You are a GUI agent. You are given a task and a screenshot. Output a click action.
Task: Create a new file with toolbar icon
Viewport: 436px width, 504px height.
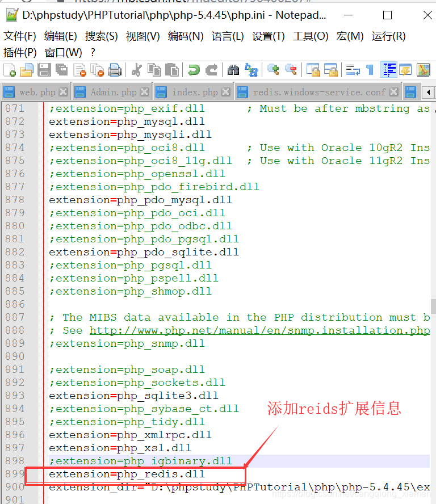click(x=9, y=70)
